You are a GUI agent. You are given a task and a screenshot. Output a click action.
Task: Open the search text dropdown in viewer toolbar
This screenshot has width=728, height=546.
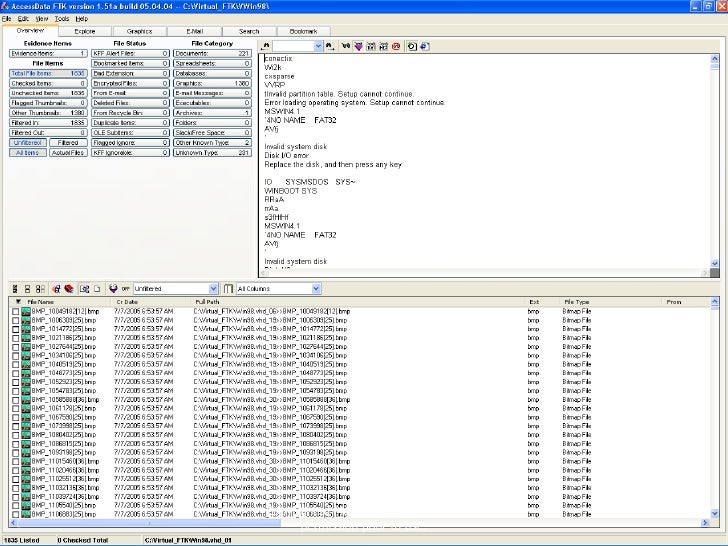[x=318, y=46]
